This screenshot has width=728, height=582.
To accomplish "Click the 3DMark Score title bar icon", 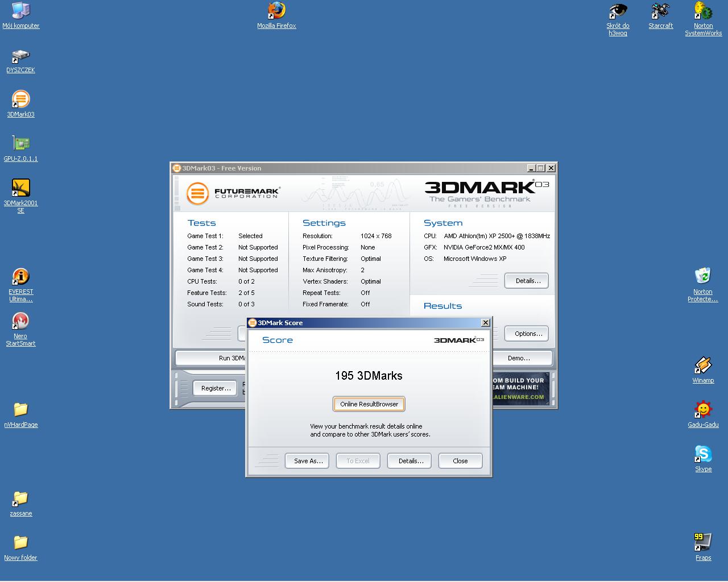I will point(253,323).
